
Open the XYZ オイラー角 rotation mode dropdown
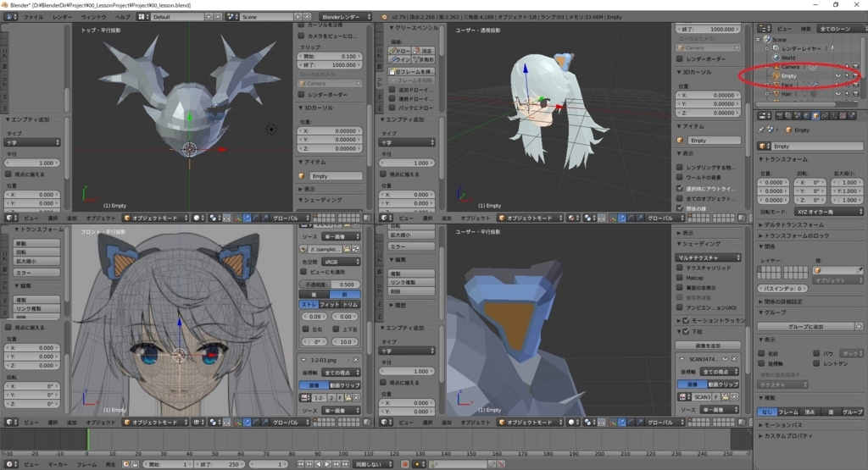point(829,212)
